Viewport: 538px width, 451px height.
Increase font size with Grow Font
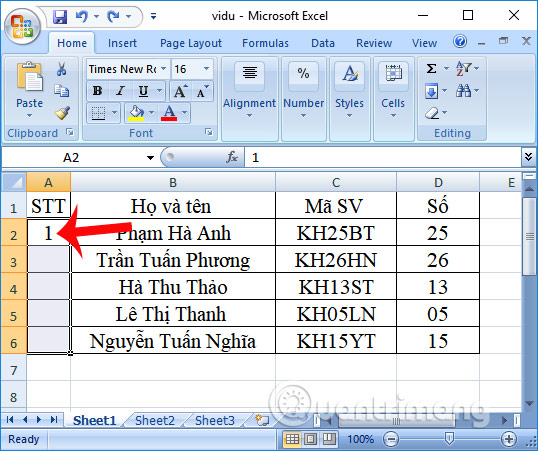tap(180, 91)
